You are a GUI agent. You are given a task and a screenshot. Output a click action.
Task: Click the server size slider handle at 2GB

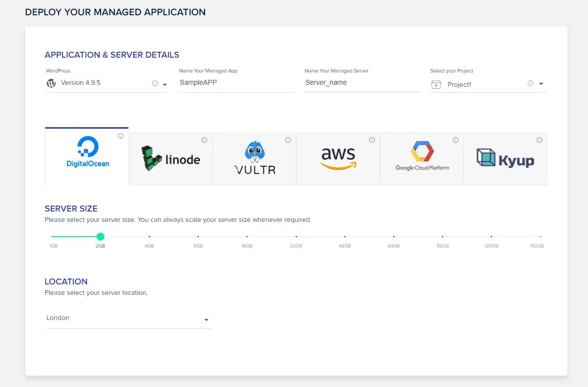tap(100, 237)
